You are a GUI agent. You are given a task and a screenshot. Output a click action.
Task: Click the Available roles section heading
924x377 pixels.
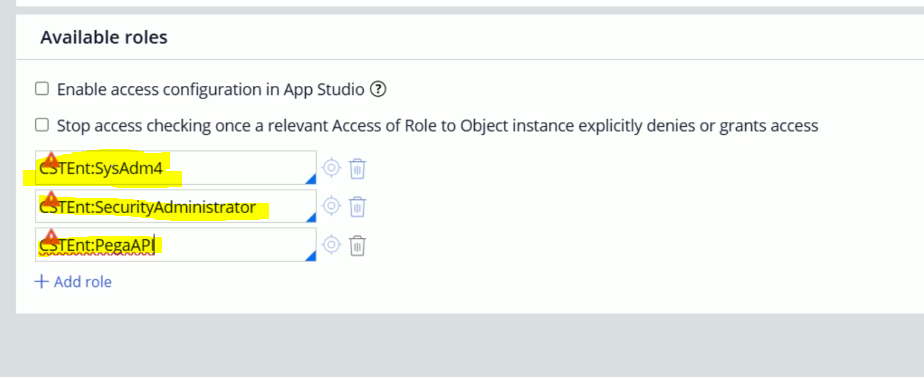[x=104, y=38]
